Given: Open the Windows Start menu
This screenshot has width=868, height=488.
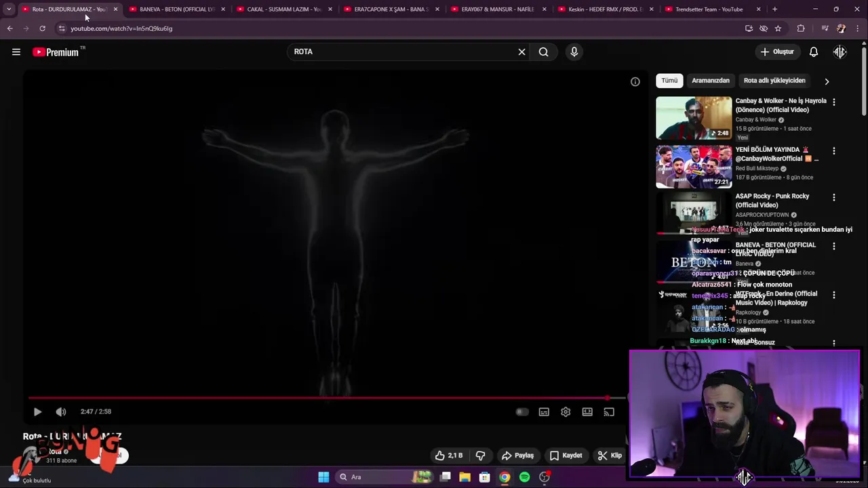Looking at the screenshot, I should click(x=323, y=477).
